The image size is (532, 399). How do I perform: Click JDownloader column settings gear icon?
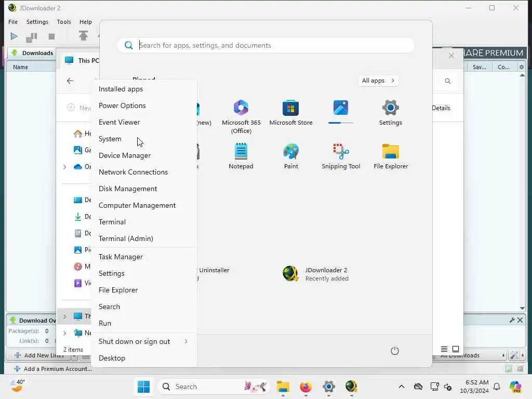[x=522, y=67]
